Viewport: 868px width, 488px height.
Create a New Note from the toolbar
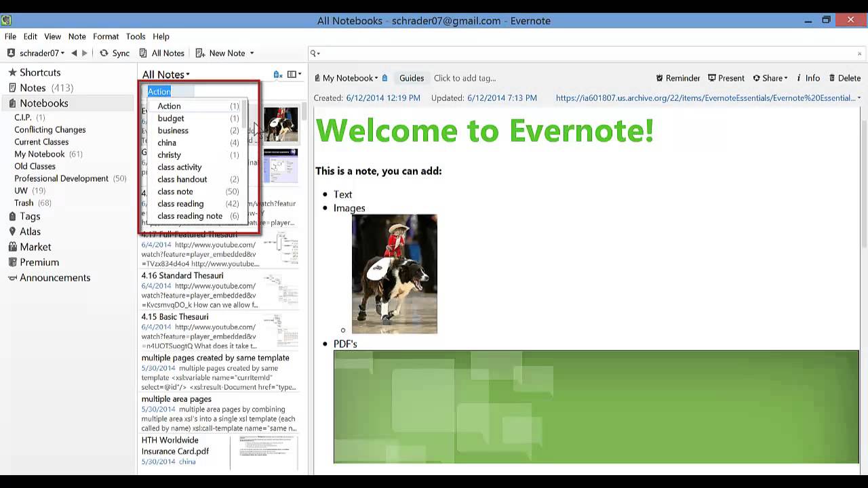pyautogui.click(x=220, y=53)
